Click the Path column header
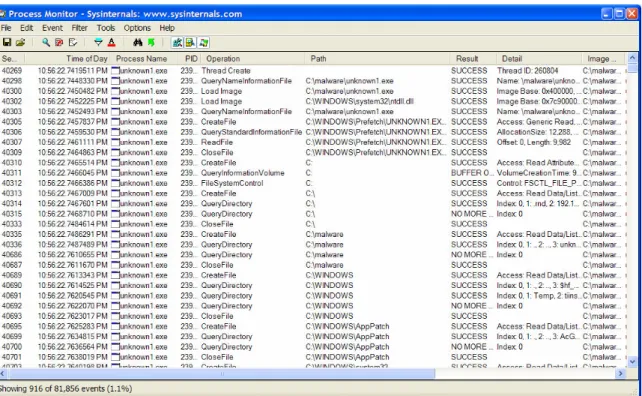The image size is (642, 396). pos(377,59)
